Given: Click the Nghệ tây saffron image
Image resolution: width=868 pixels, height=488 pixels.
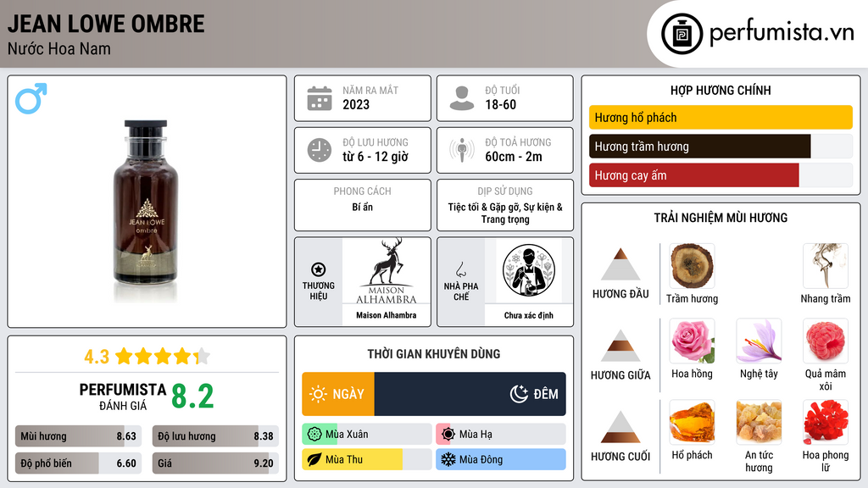Looking at the screenshot, I should tap(759, 341).
